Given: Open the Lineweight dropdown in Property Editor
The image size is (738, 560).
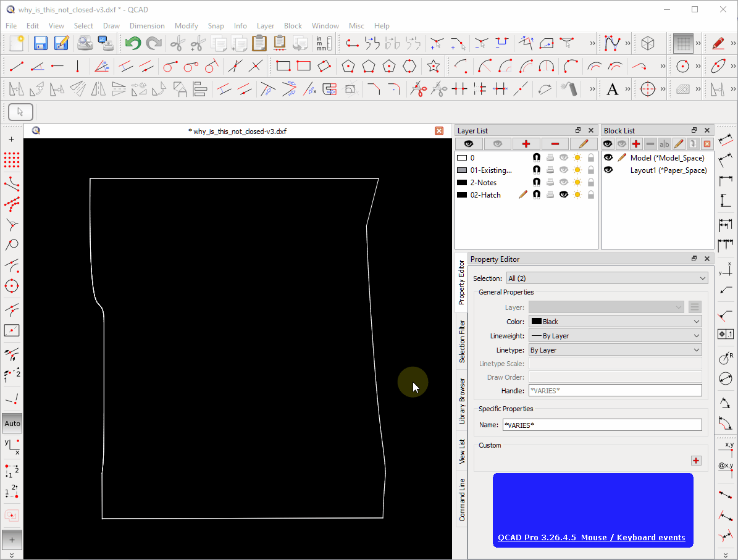Looking at the screenshot, I should click(x=614, y=335).
